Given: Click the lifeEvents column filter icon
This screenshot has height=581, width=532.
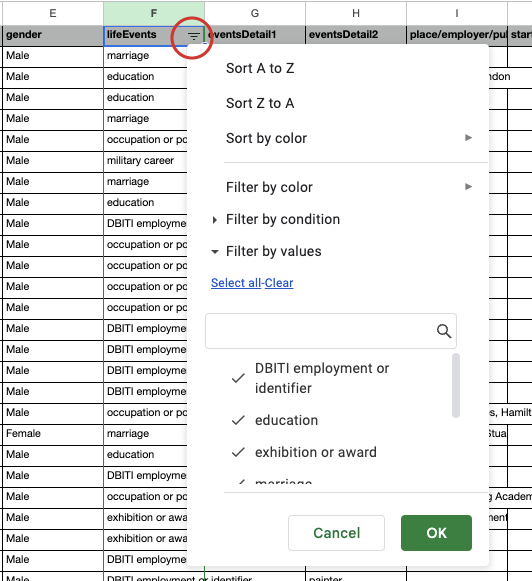Looking at the screenshot, I should (193, 36).
